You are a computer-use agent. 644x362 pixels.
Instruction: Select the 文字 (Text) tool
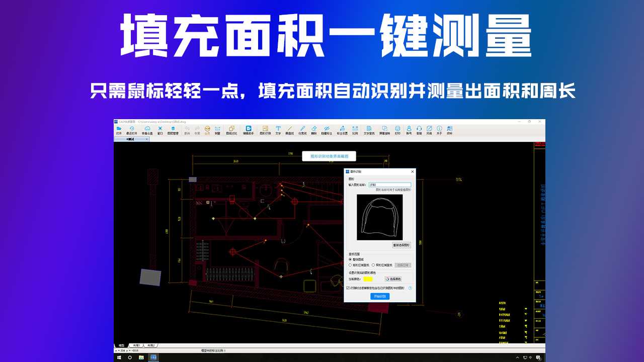(278, 131)
